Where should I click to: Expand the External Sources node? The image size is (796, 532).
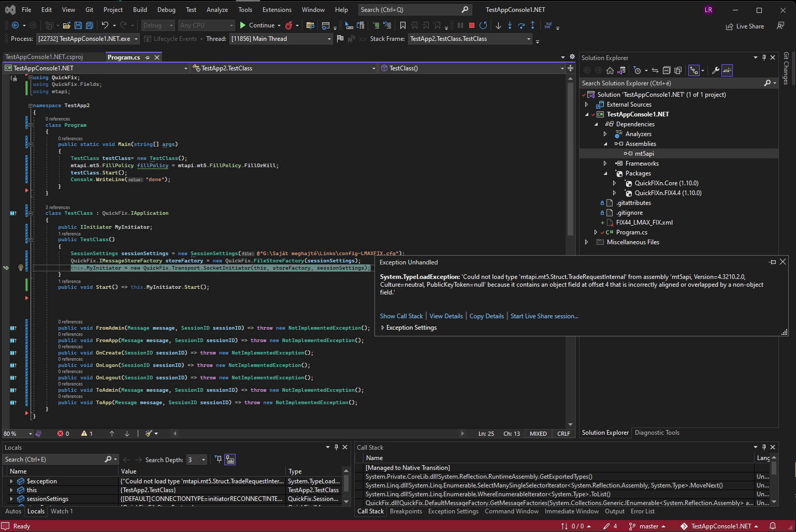pyautogui.click(x=587, y=105)
